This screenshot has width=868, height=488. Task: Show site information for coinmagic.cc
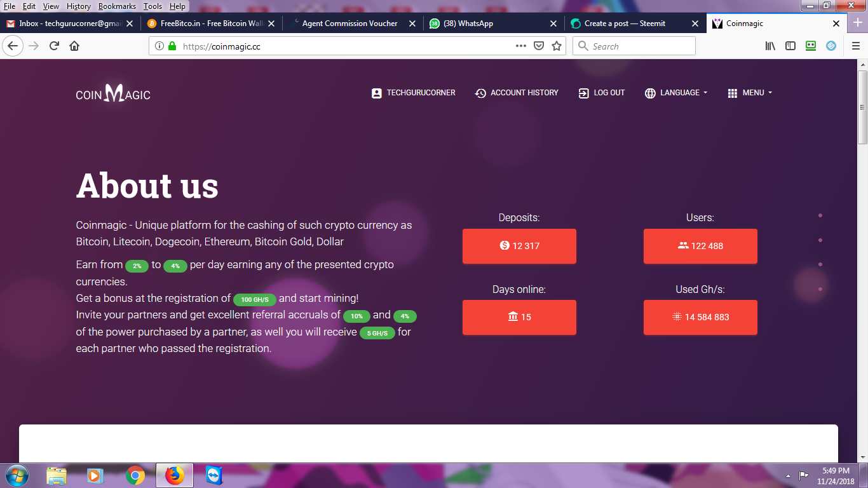tap(159, 46)
